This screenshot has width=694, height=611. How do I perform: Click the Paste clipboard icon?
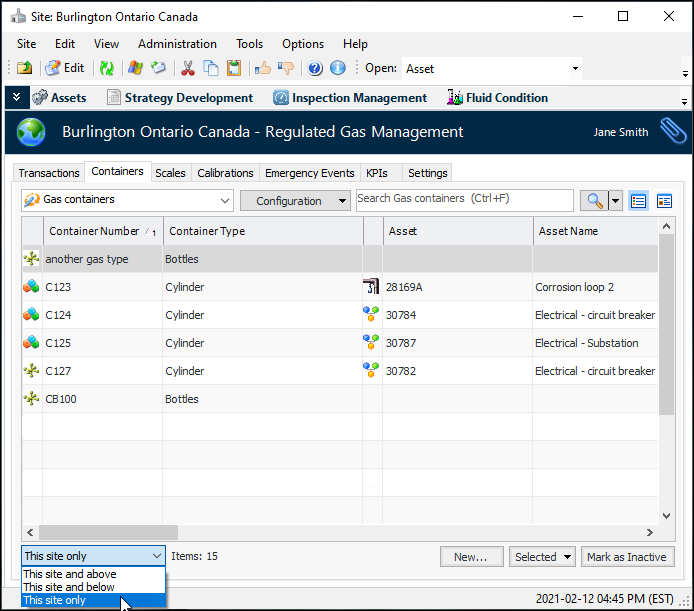[234, 68]
